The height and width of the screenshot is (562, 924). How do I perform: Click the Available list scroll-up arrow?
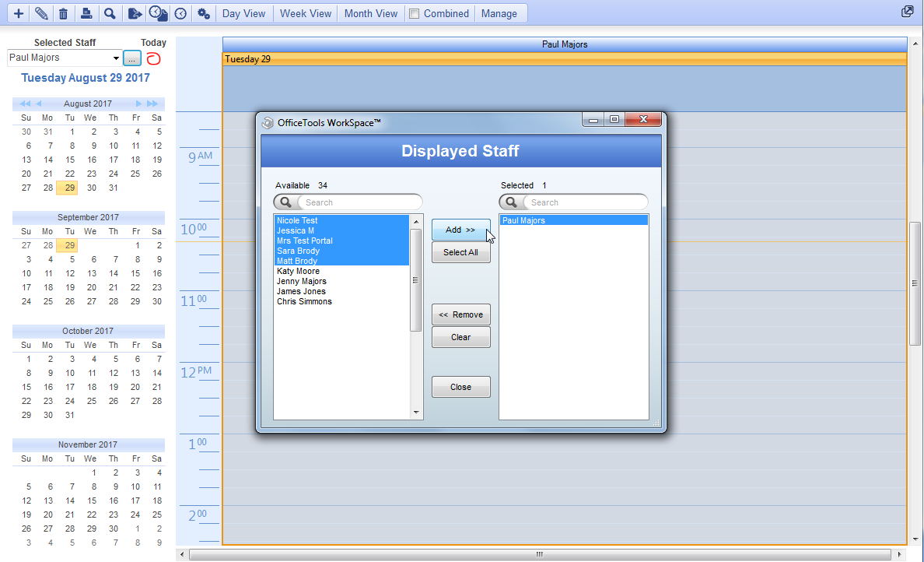click(x=416, y=222)
